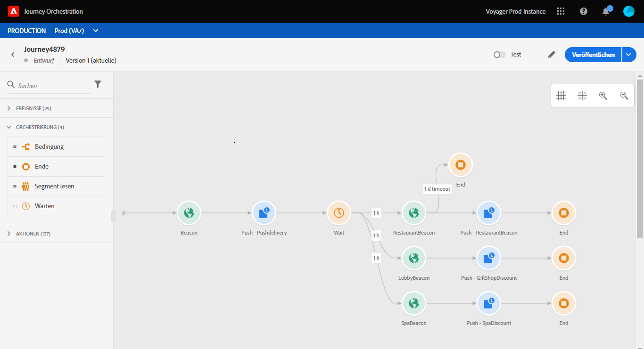Click the journey start point dot
This screenshot has height=349, width=644.
coord(124,213)
